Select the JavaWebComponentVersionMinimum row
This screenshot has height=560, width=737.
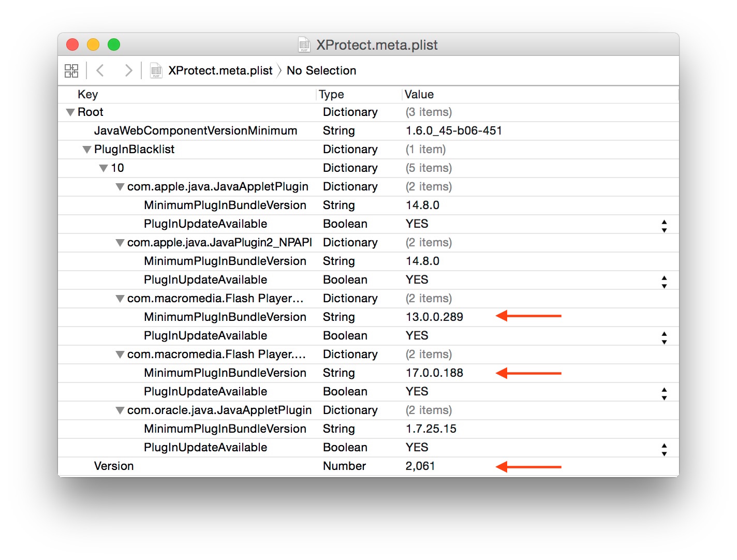(196, 131)
